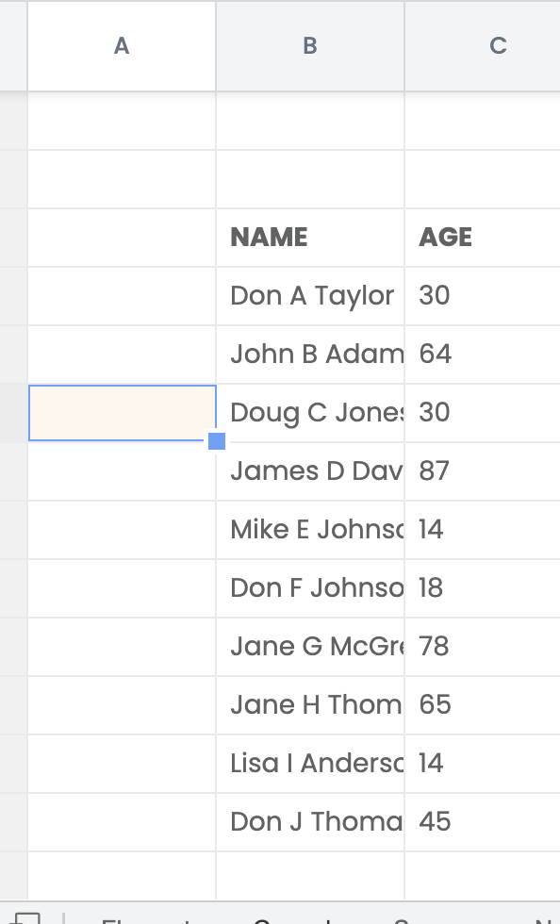Select the Doug C Jones name cell

point(310,413)
